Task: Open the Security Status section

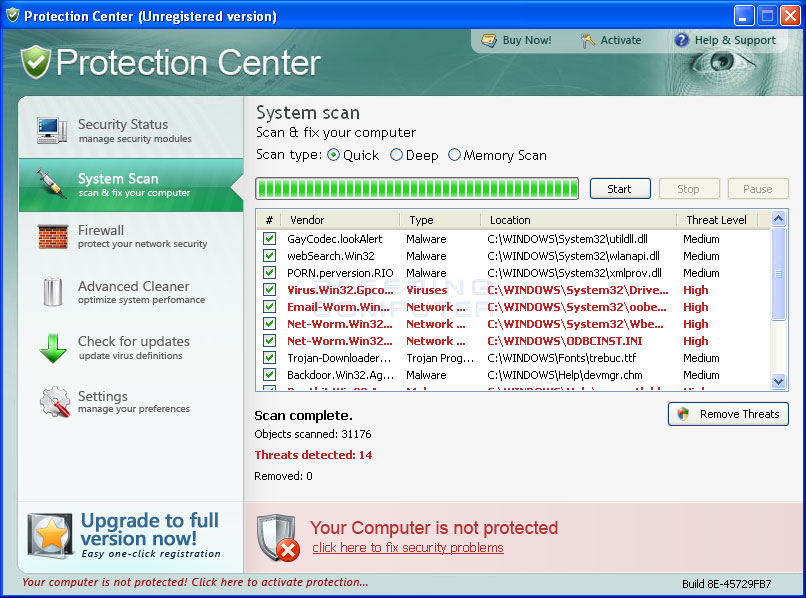Action: [131, 131]
